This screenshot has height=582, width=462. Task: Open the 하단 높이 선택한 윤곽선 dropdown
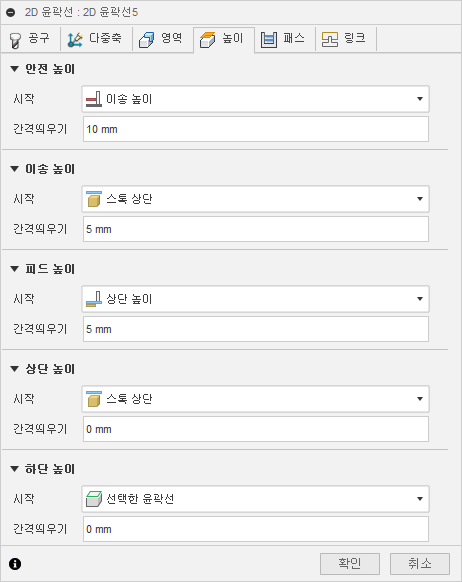point(255,499)
